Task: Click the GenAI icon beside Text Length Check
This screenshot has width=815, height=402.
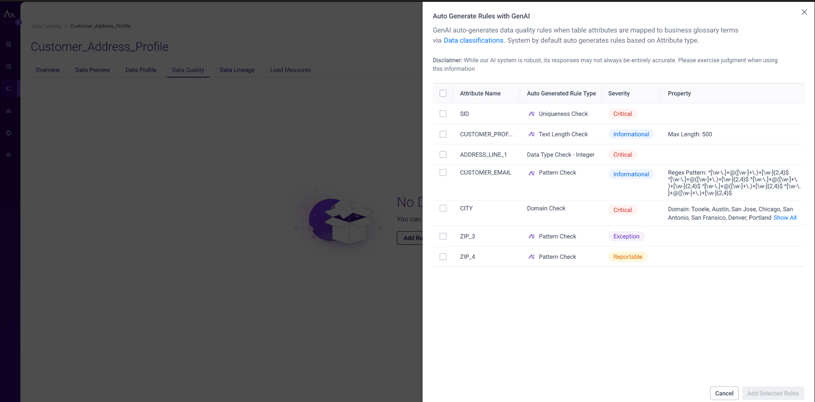Action: pyautogui.click(x=531, y=134)
